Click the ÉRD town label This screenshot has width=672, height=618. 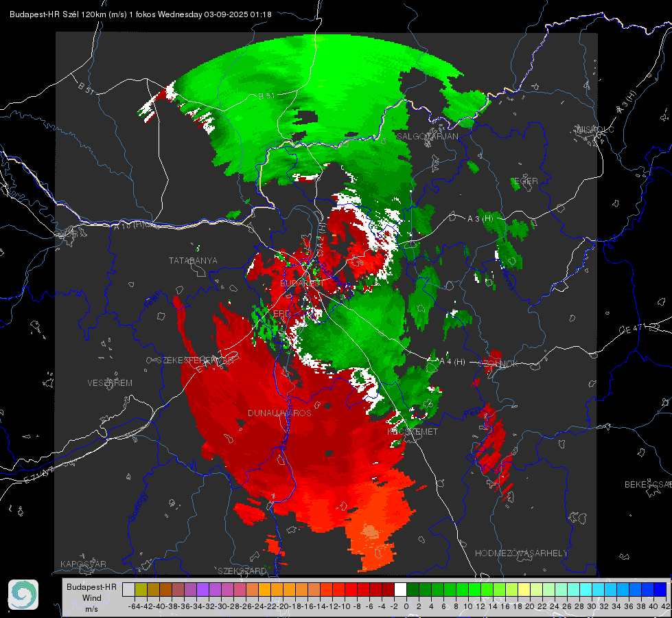pos(281,314)
